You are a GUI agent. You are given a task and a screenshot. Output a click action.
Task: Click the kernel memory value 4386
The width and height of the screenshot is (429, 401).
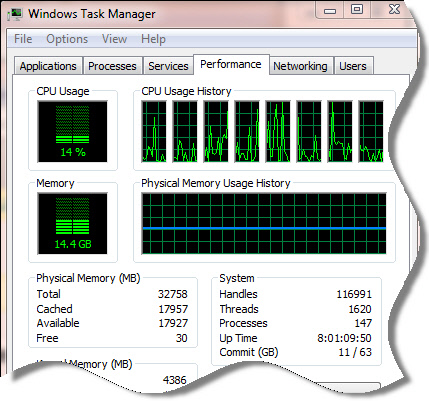(175, 380)
